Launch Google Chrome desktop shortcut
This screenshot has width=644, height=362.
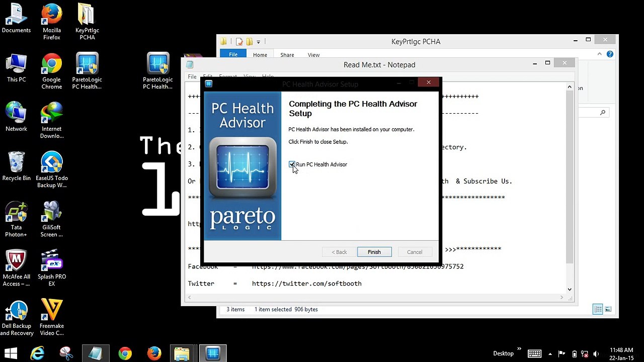pyautogui.click(x=51, y=71)
